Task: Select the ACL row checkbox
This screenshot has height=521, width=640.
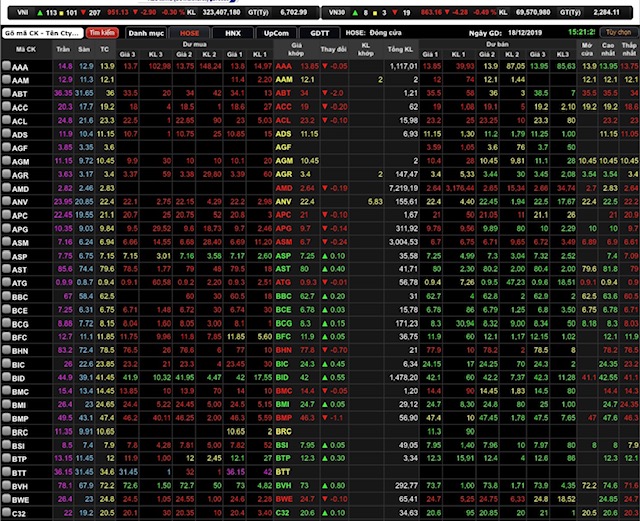Action: point(6,120)
